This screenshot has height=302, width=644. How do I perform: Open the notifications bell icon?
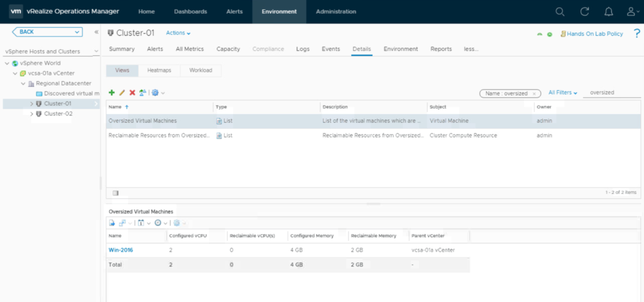(x=608, y=11)
